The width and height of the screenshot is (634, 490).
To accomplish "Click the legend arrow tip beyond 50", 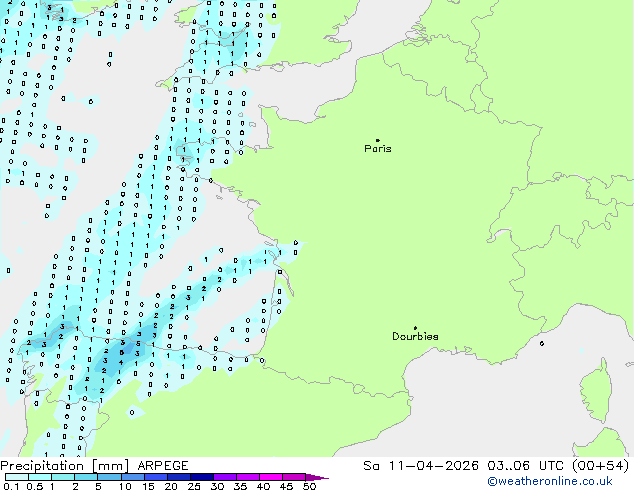I will 317,477.
